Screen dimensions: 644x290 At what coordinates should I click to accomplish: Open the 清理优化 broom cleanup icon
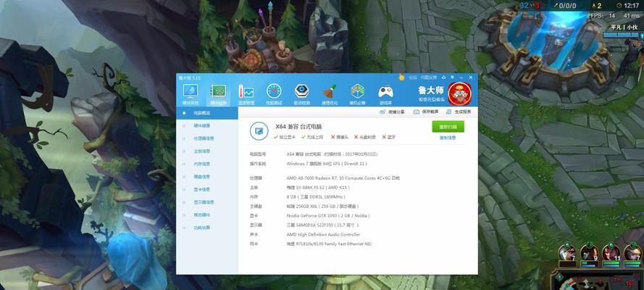(330, 94)
